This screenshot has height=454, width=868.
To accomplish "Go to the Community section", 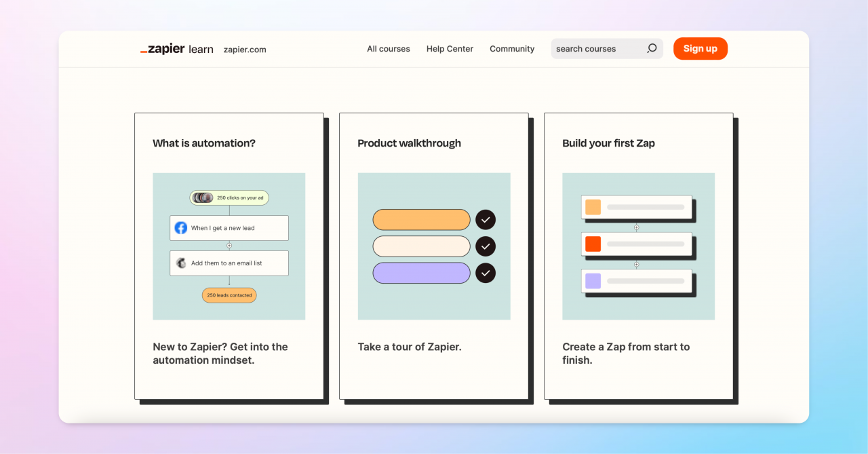I will [x=512, y=49].
